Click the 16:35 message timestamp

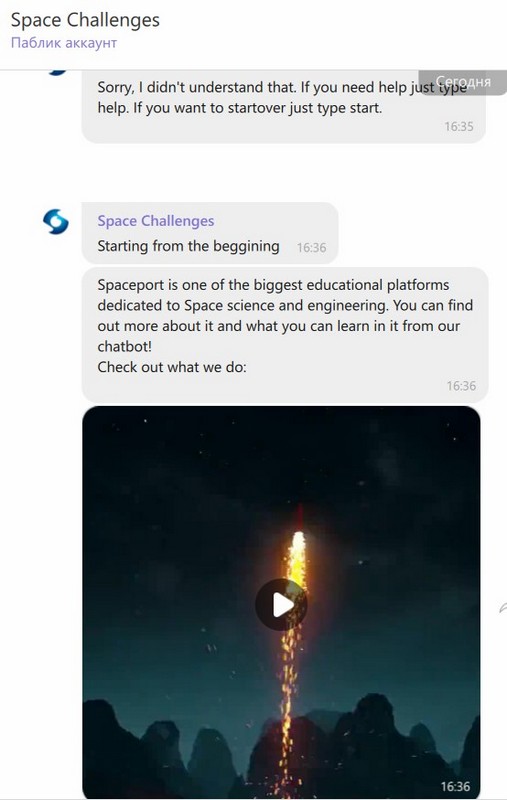click(x=459, y=127)
